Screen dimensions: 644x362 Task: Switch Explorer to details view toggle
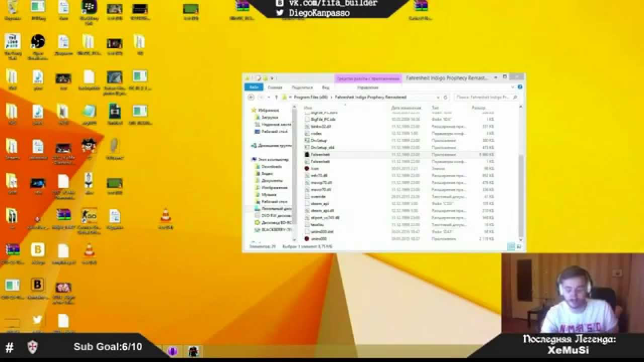511,246
